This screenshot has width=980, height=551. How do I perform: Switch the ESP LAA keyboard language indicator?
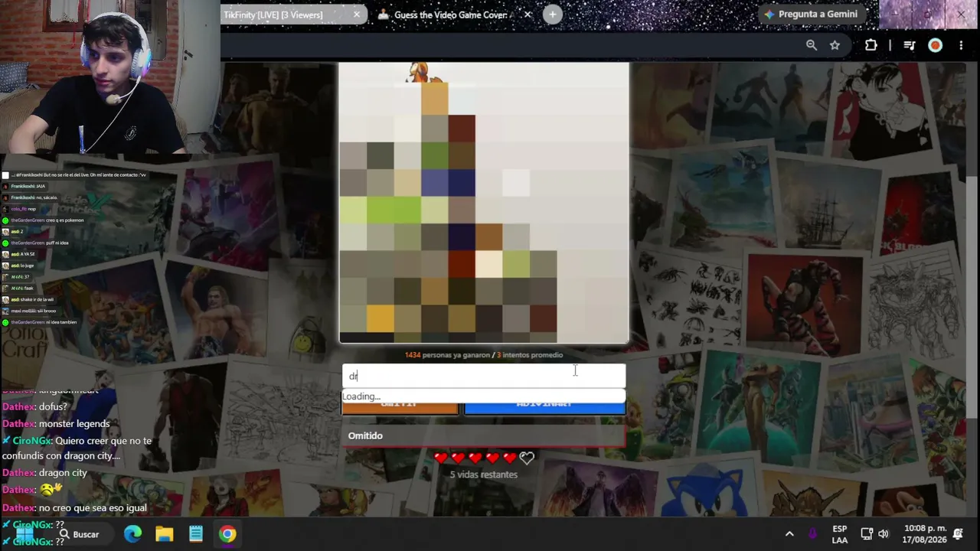coord(840,534)
